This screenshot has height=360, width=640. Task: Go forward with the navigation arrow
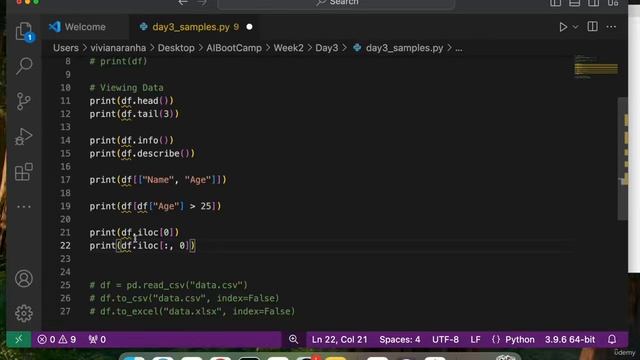pyautogui.click(x=202, y=2)
